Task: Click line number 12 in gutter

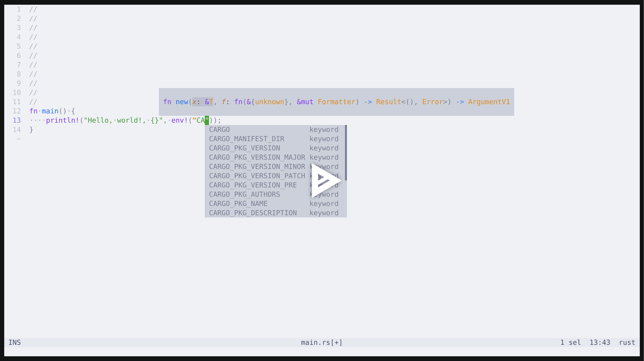Action: coord(17,111)
